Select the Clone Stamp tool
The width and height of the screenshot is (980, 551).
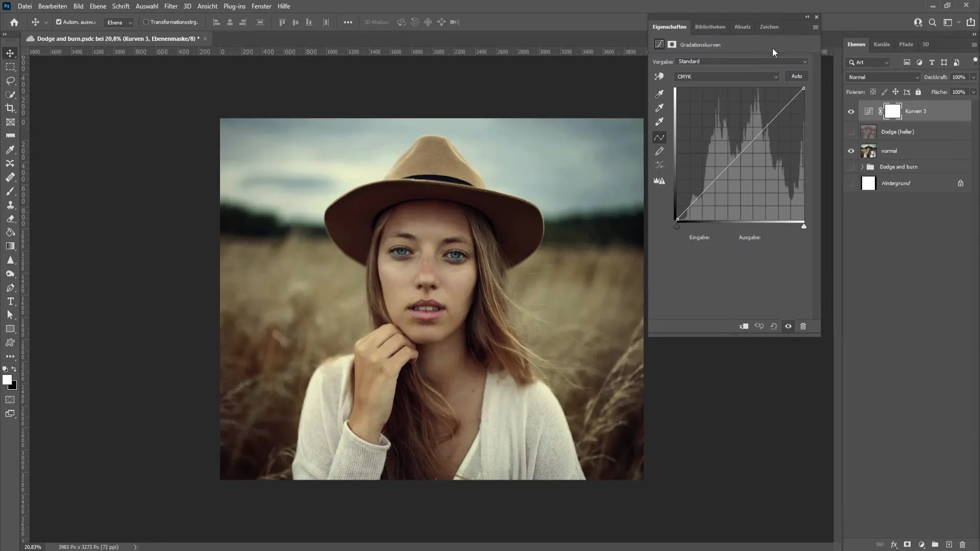10,205
